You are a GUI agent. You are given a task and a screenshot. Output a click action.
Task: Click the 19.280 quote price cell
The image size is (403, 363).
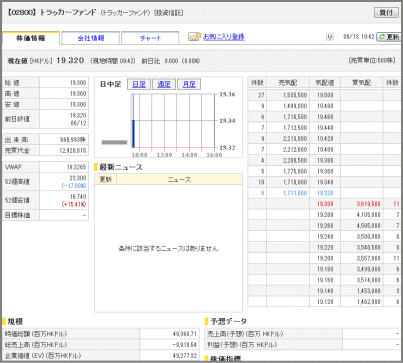pos(325,215)
